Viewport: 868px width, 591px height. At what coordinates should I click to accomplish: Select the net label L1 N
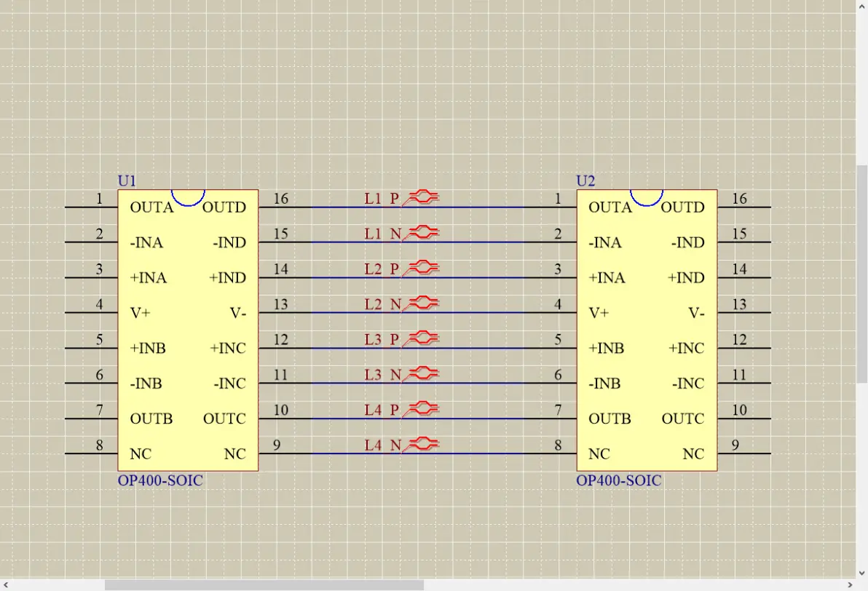pos(382,234)
